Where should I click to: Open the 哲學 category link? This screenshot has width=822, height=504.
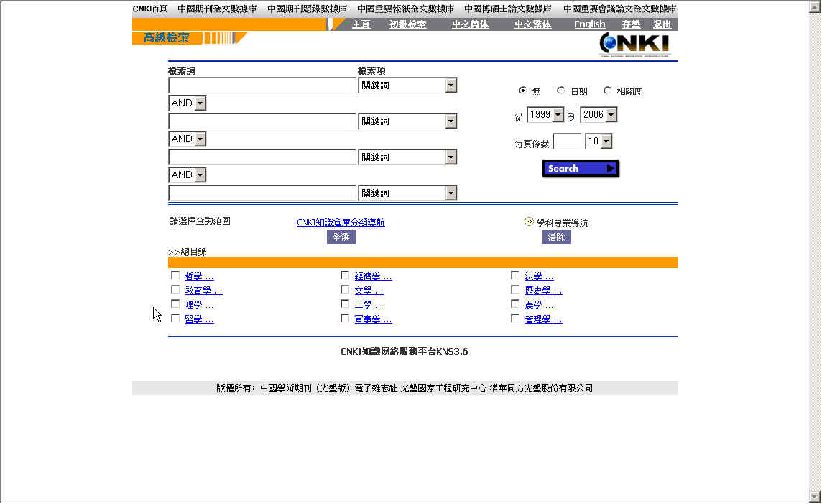pos(199,276)
